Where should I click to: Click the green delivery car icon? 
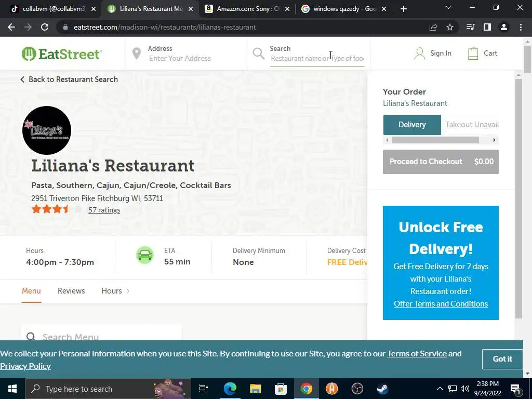pos(145,255)
